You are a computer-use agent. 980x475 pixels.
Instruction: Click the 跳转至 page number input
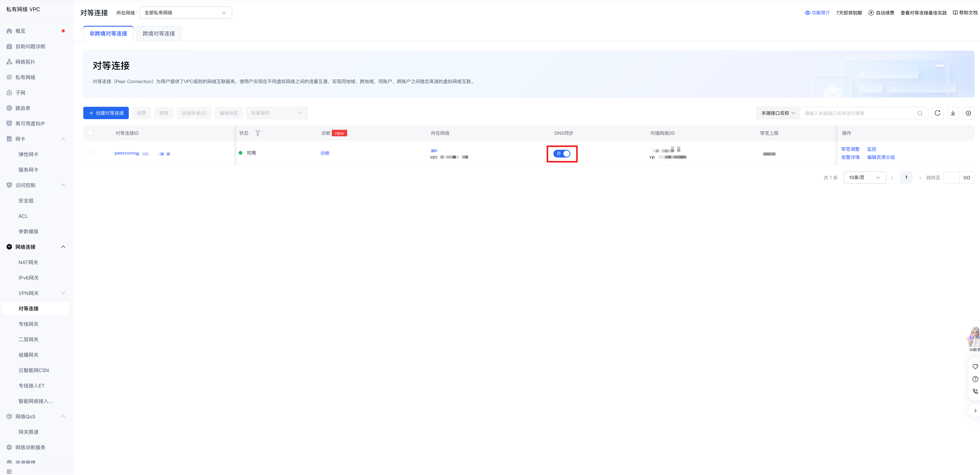tap(951, 178)
